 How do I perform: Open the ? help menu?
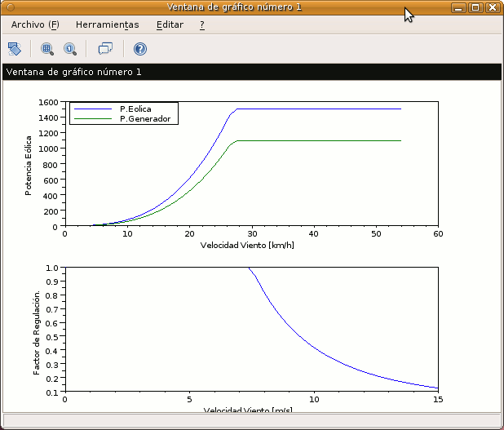[202, 24]
